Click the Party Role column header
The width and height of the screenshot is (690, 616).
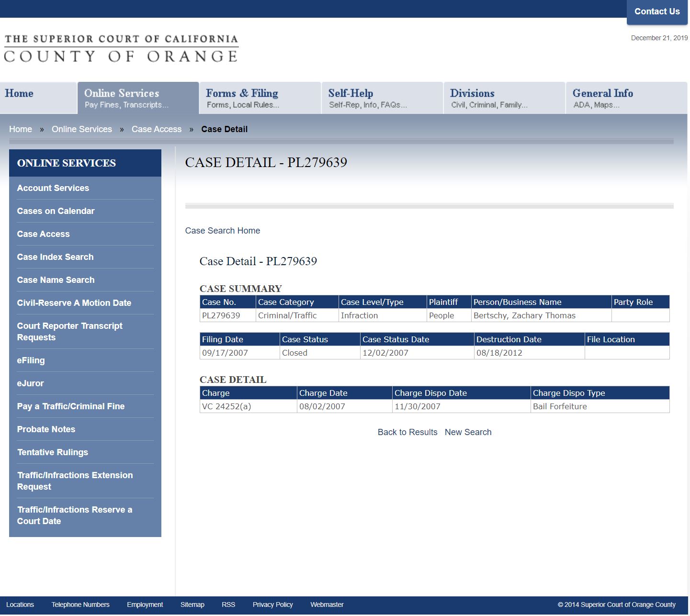[x=640, y=302]
